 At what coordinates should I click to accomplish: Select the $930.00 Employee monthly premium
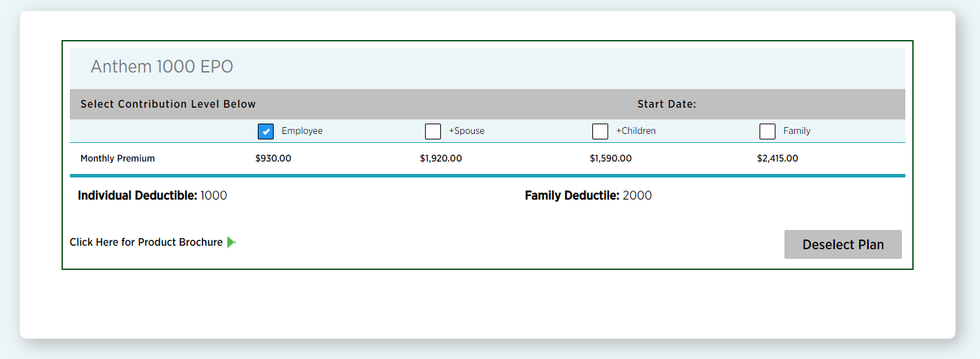pos(273,159)
